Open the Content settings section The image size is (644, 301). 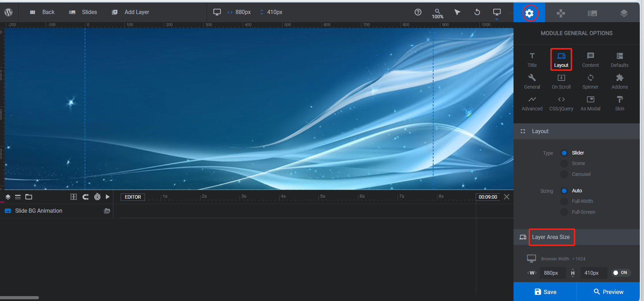[x=590, y=60]
